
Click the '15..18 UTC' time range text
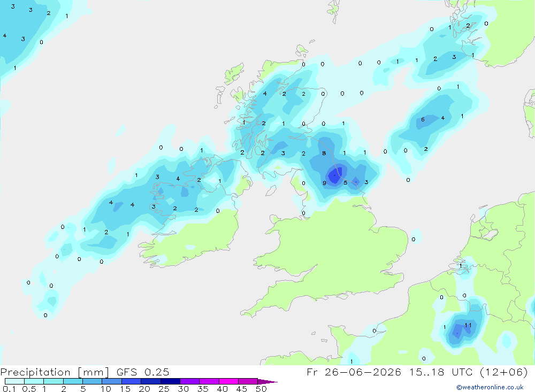[441, 372]
